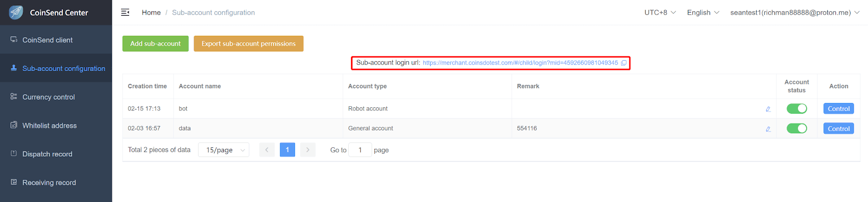868x202 pixels.
Task: Toggle account status for bot account
Action: pos(796,108)
